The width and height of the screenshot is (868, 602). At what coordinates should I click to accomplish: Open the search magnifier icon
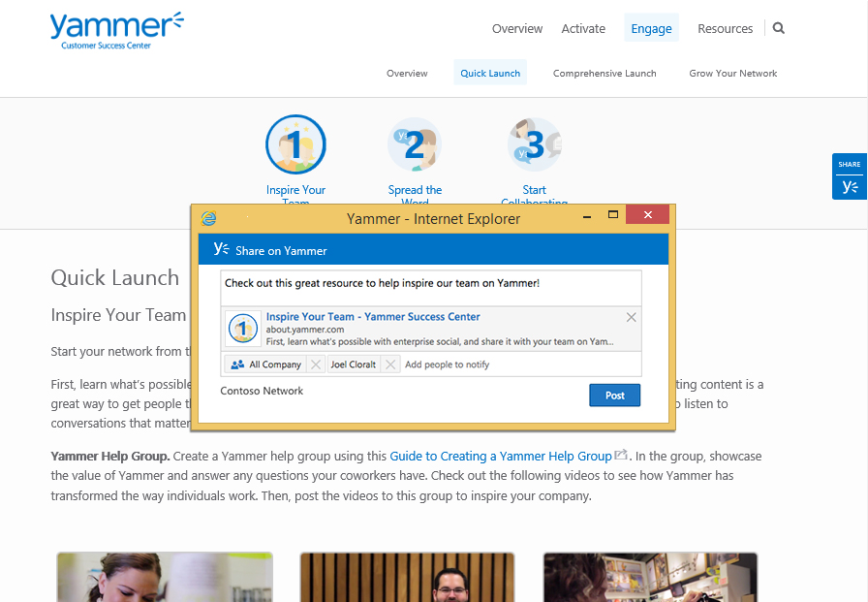tap(778, 28)
